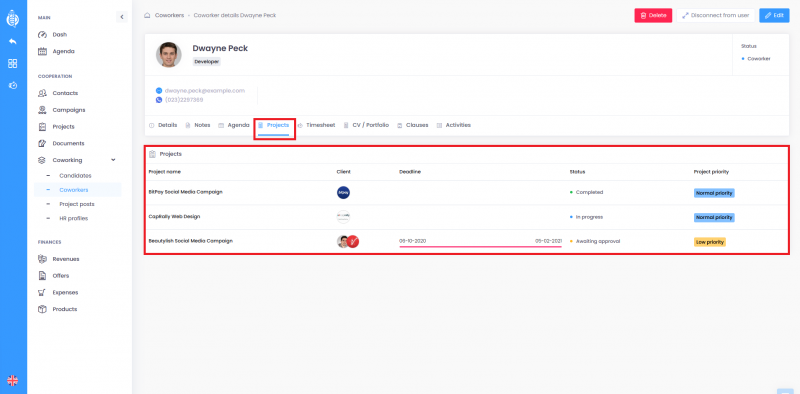Click Disconnect from user button
This screenshot has width=800, height=394.
point(715,15)
